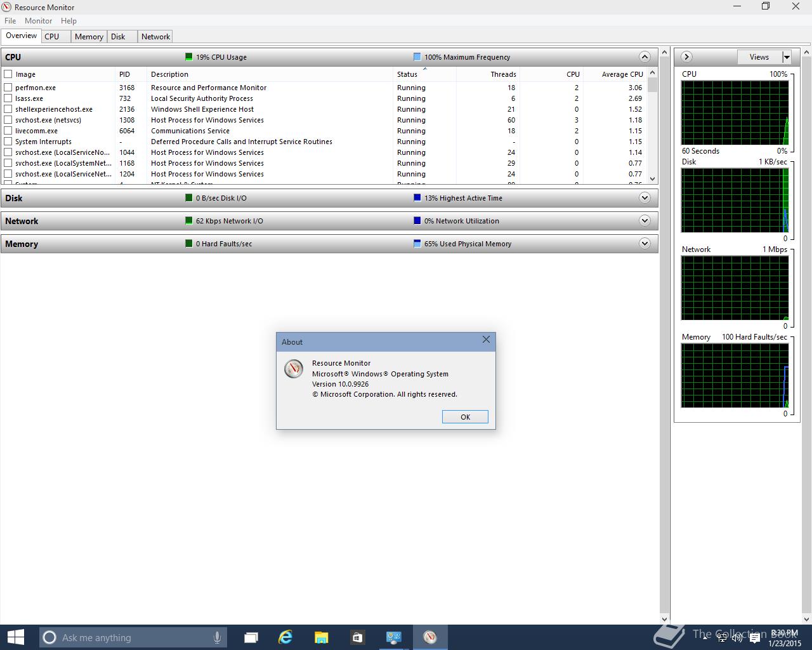812x650 pixels.
Task: Click the microphone icon in search box
Action: [x=217, y=637]
